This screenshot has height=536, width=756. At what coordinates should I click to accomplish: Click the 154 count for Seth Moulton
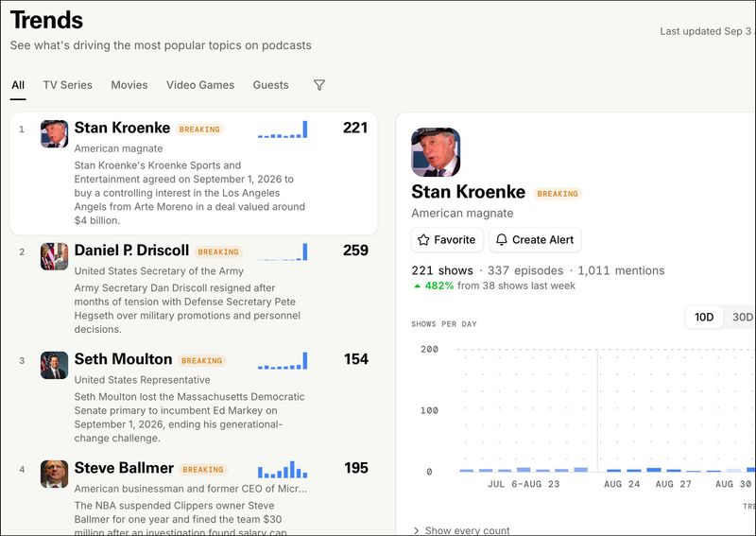pos(356,359)
